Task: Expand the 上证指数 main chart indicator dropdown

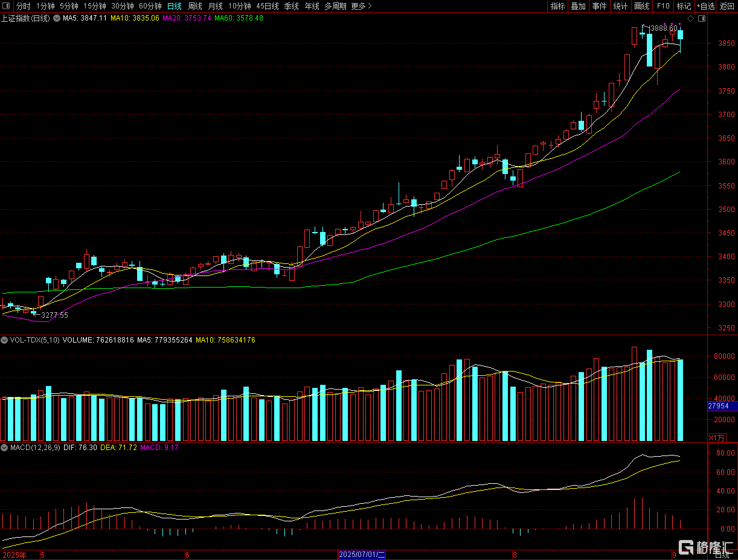Action: coord(57,18)
